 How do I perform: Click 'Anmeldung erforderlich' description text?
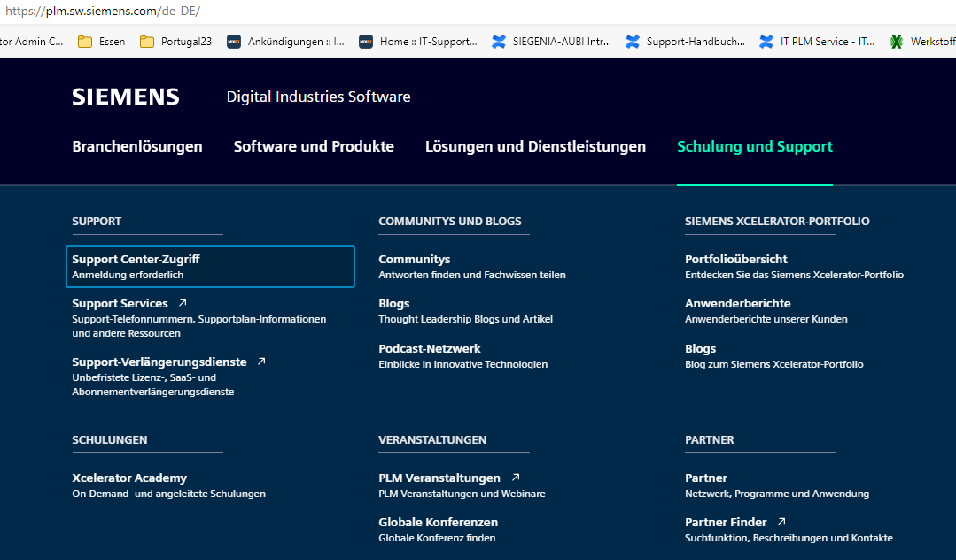(128, 275)
